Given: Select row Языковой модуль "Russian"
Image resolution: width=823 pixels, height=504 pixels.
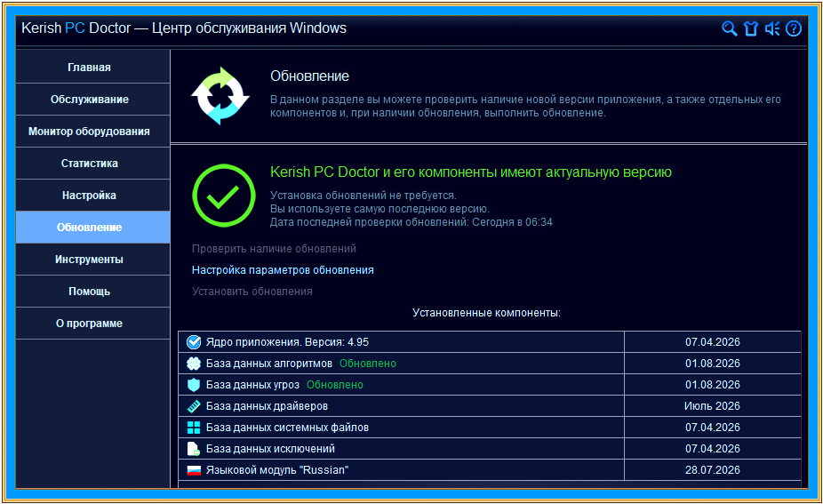Looking at the screenshot, I should pyautogui.click(x=490, y=470).
